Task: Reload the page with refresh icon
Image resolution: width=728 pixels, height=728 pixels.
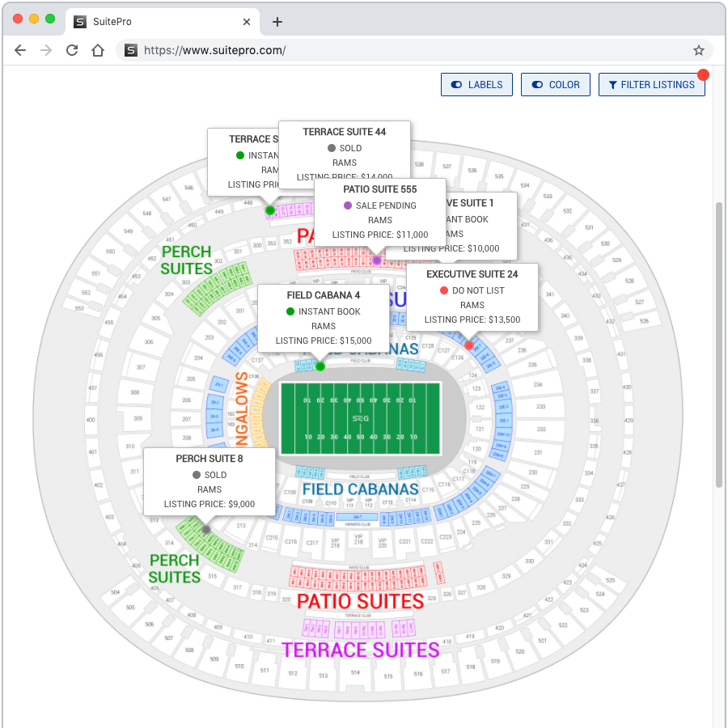Action: tap(72, 50)
